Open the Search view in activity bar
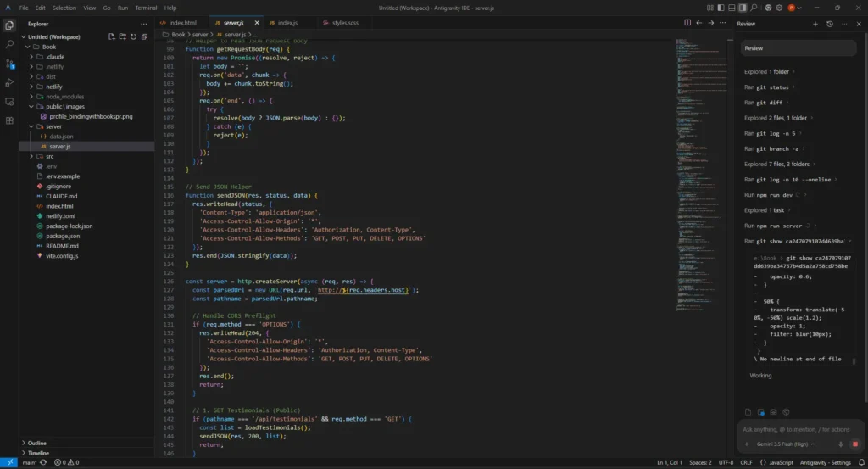868x469 pixels. pyautogui.click(x=9, y=44)
